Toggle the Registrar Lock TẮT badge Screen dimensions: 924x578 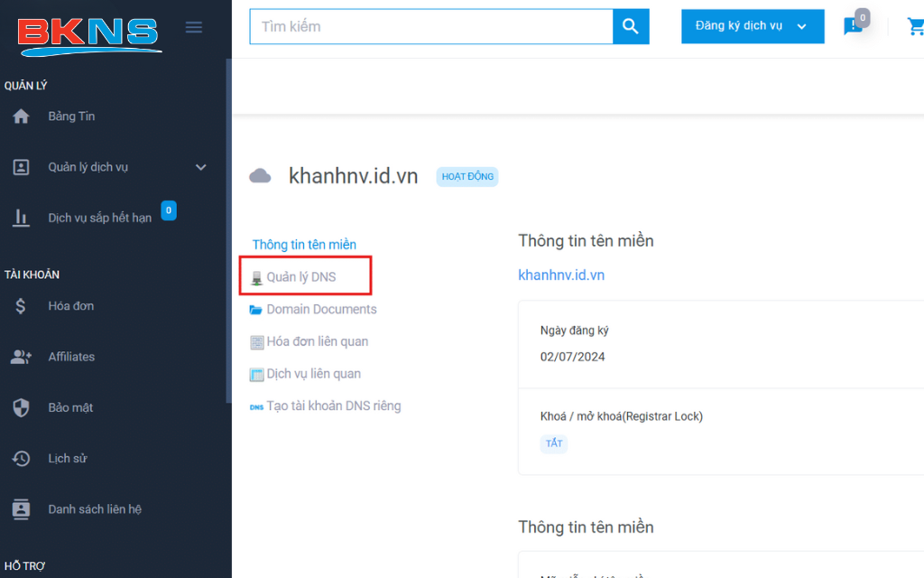click(553, 443)
